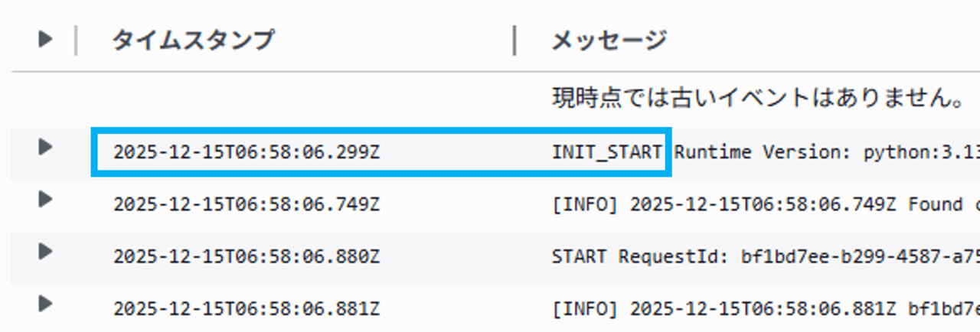Select timestamp cell 2025-12-15T06:58:06.299Z
The width and height of the screenshot is (980, 332).
[x=246, y=152]
